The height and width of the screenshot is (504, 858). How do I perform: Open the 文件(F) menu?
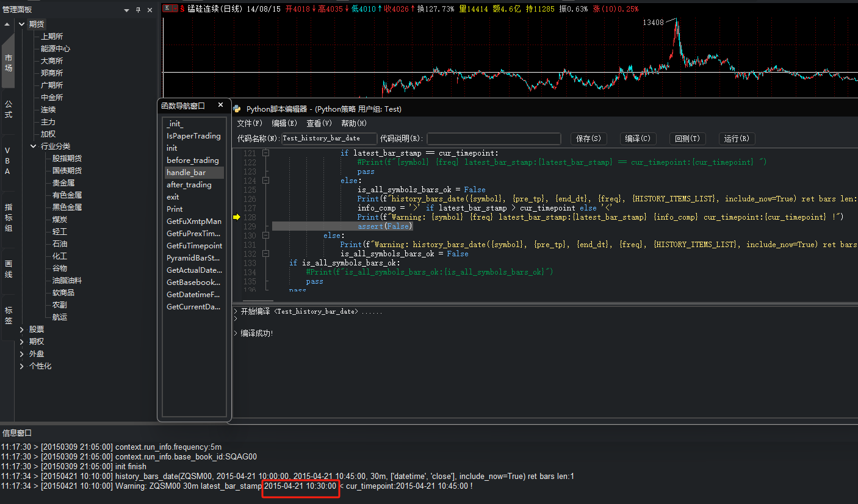[x=250, y=123]
